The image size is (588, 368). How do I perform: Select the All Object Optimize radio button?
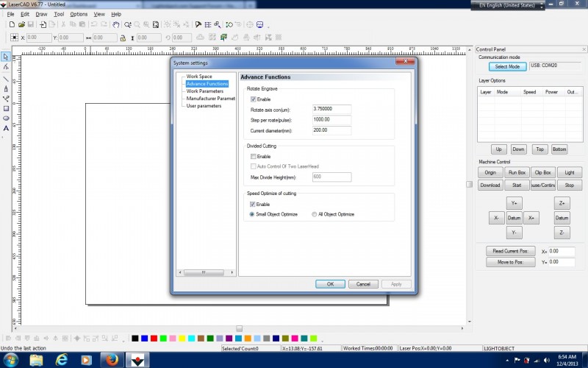[x=315, y=214]
